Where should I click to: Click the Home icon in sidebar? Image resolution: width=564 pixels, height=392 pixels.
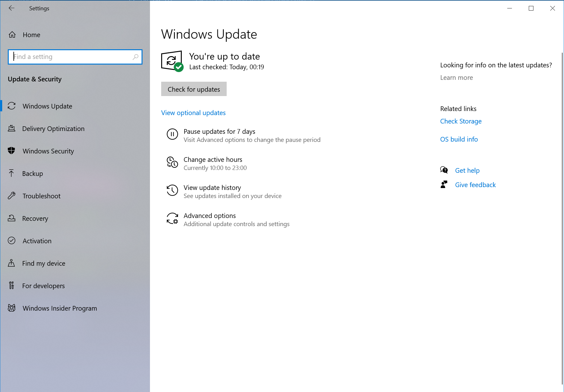click(x=12, y=35)
